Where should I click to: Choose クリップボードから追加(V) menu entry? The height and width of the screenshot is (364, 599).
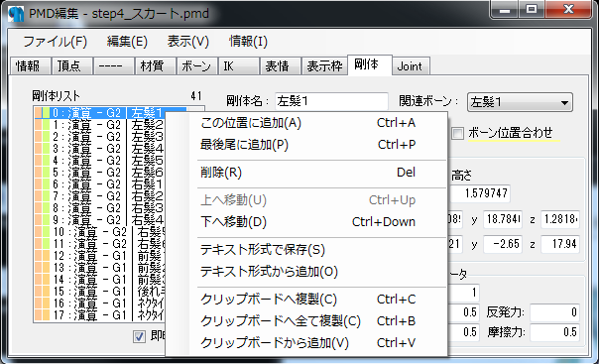306,342
